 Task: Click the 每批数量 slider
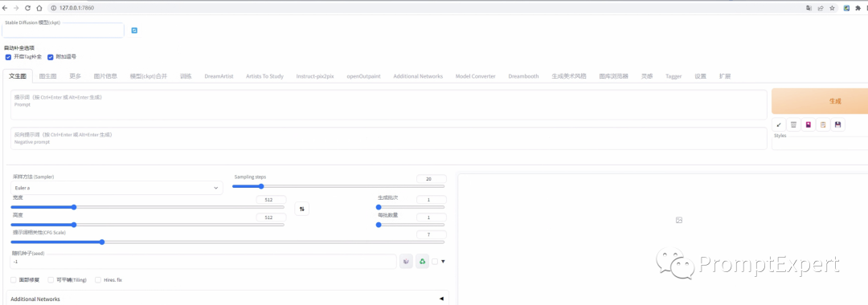tap(410, 225)
